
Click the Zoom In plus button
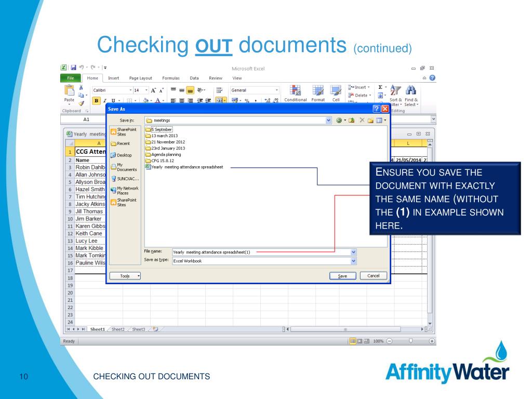[432, 341]
